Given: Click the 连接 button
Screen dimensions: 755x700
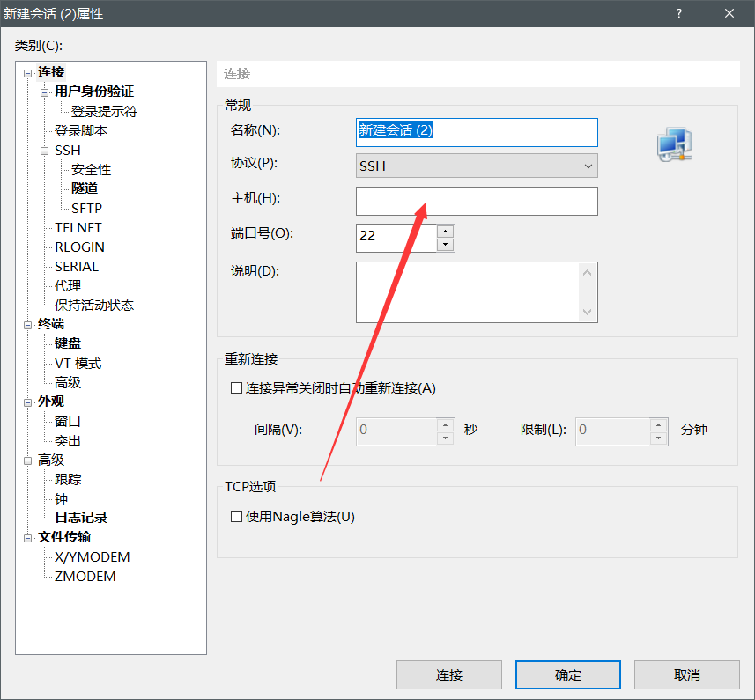Looking at the screenshot, I should [x=448, y=674].
